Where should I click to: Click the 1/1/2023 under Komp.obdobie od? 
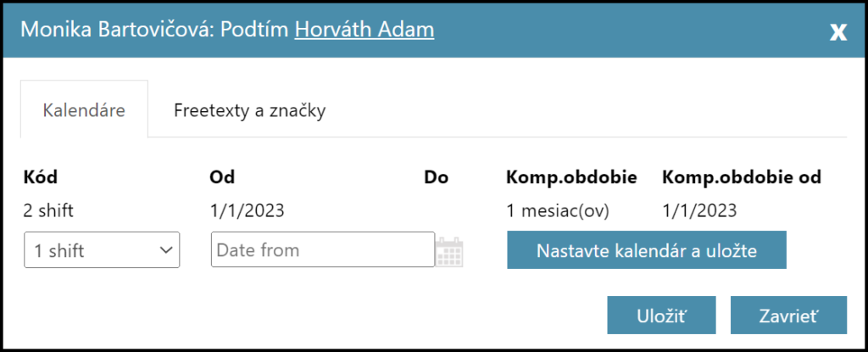point(699,210)
